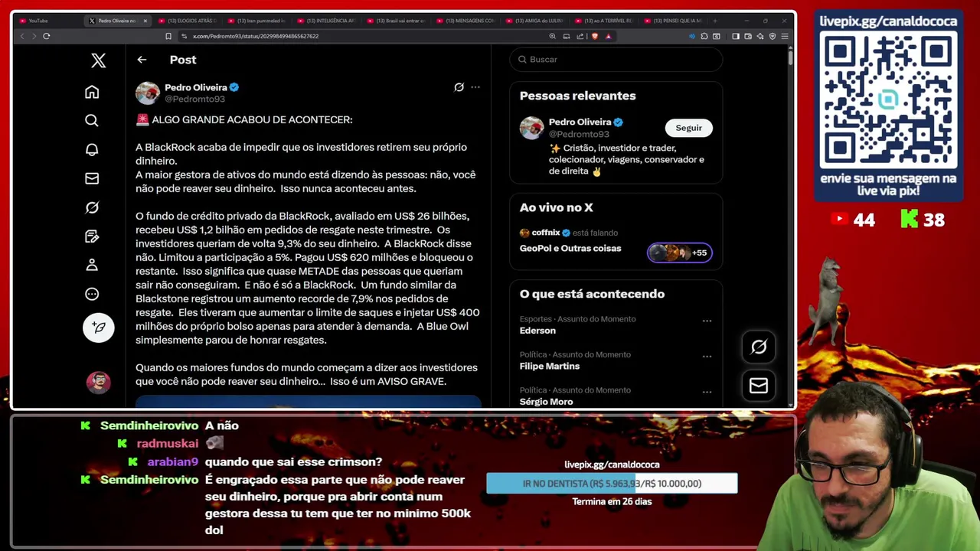
Task: Open the Profile person icon
Action: point(92,265)
